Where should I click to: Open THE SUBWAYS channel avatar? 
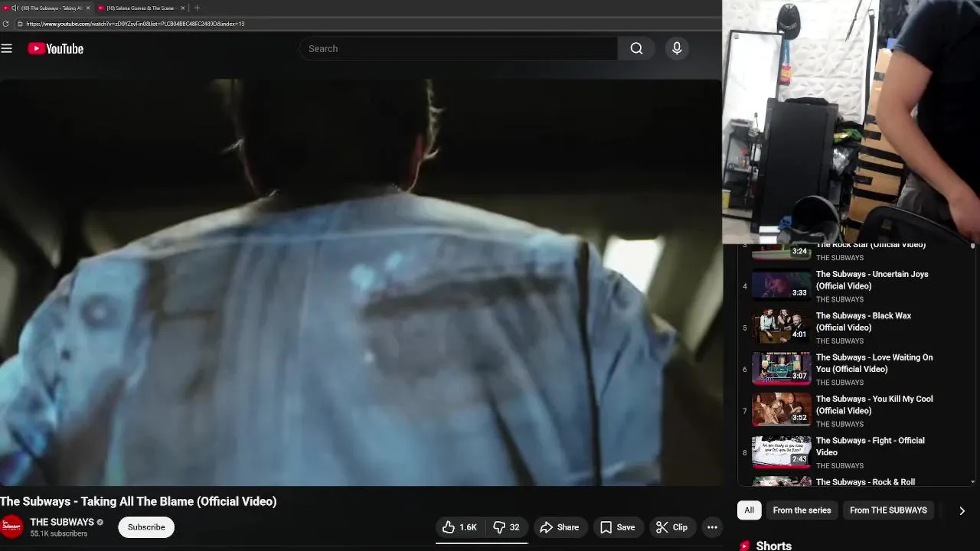11,527
